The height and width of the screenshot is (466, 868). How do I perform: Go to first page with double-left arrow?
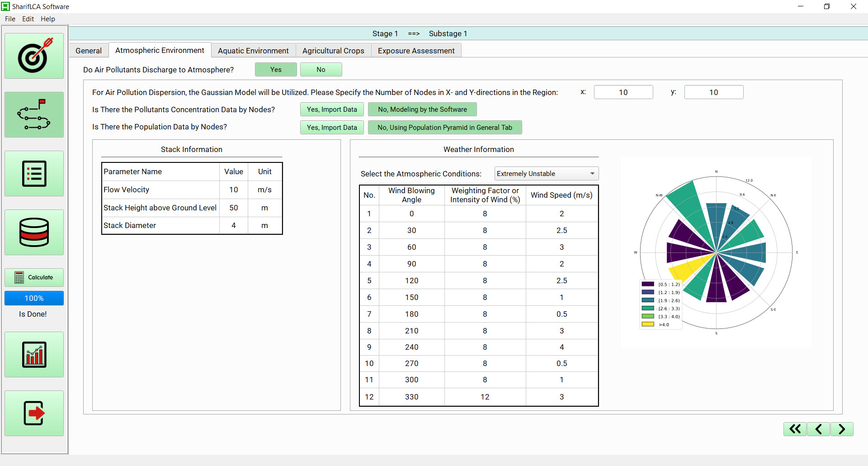click(795, 429)
